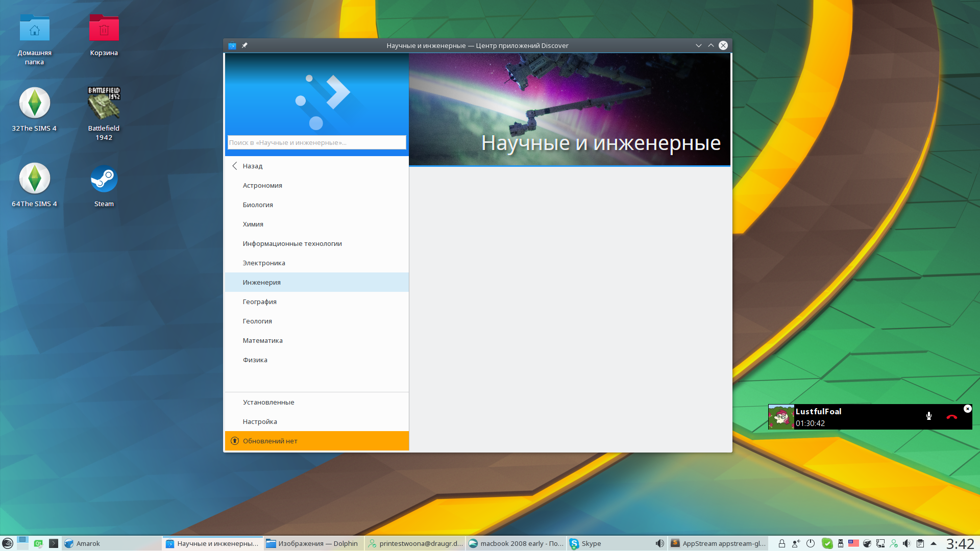Expand hidden system tray icons arrow
This screenshot has height=551, width=980.
point(934,543)
